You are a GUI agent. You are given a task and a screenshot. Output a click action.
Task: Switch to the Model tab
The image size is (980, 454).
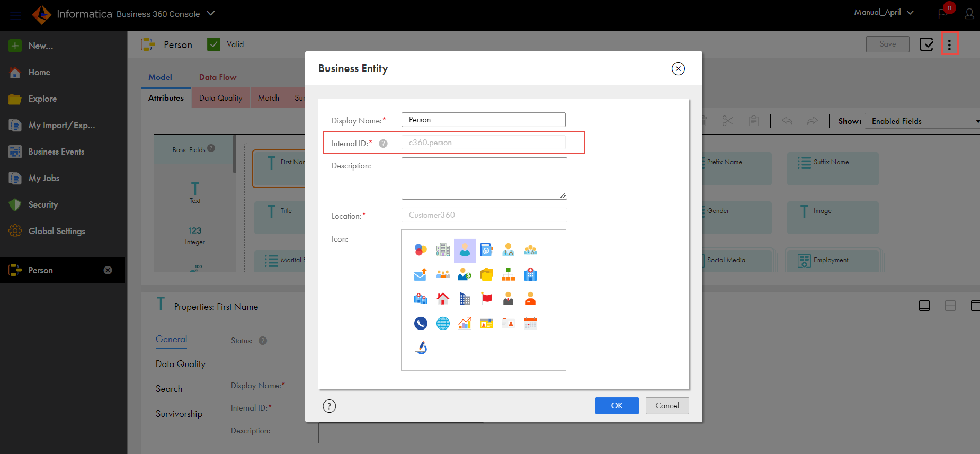click(160, 77)
